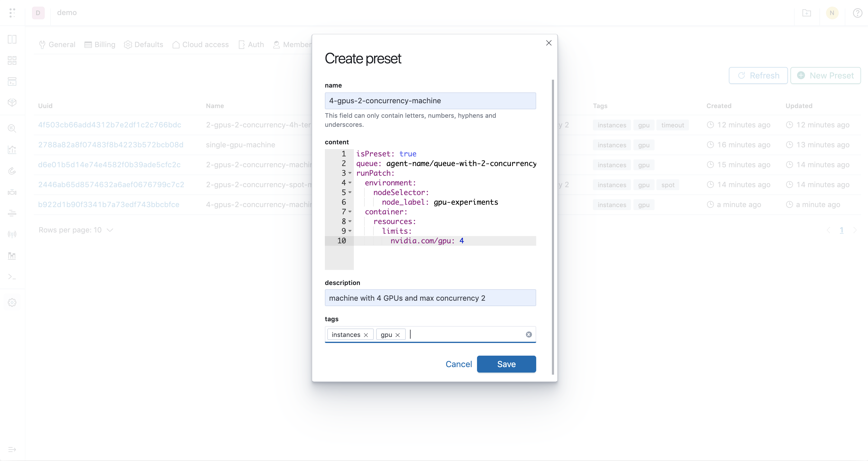Viewport: 868px width, 461px height.
Task: Open the sidebar panel layout icon
Action: [x=12, y=40]
